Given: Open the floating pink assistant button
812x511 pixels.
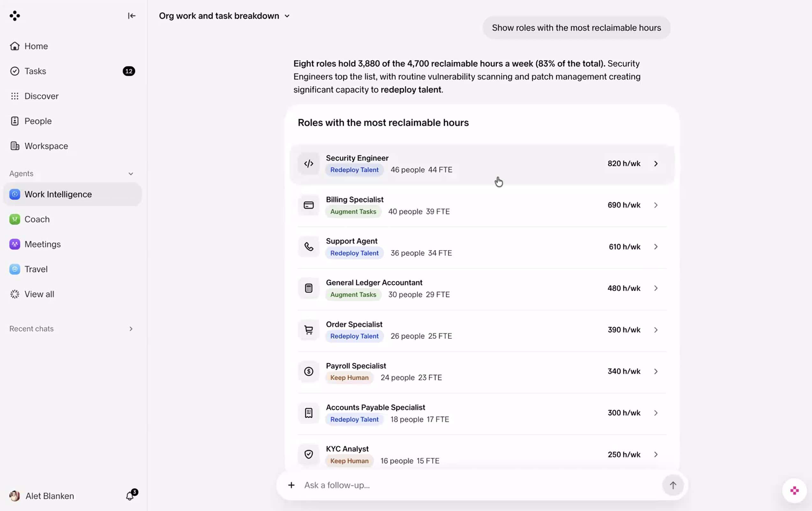Looking at the screenshot, I should [794, 490].
